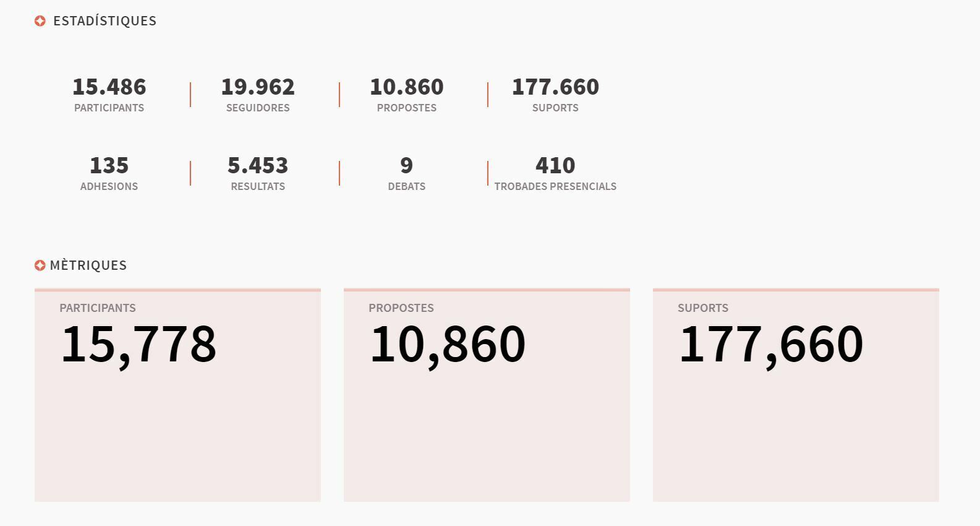Open the 10.860 Propostes statistic
The height and width of the screenshot is (526, 980).
pos(407,94)
